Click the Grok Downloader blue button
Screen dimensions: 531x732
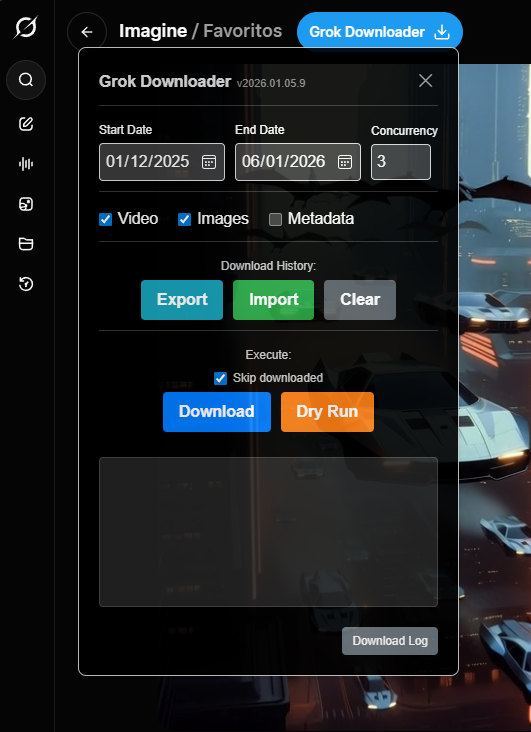pos(380,32)
